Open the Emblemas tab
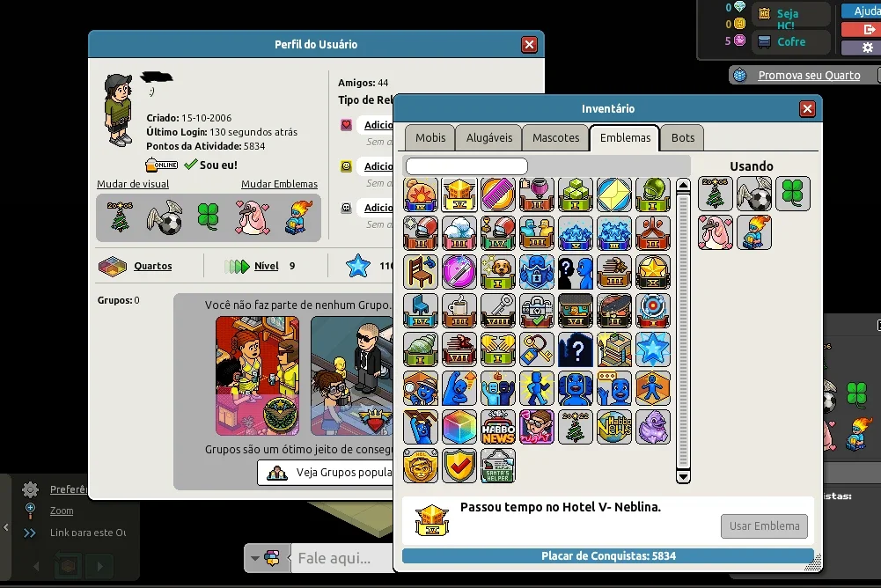Viewport: 881px width, 588px height. 625,137
